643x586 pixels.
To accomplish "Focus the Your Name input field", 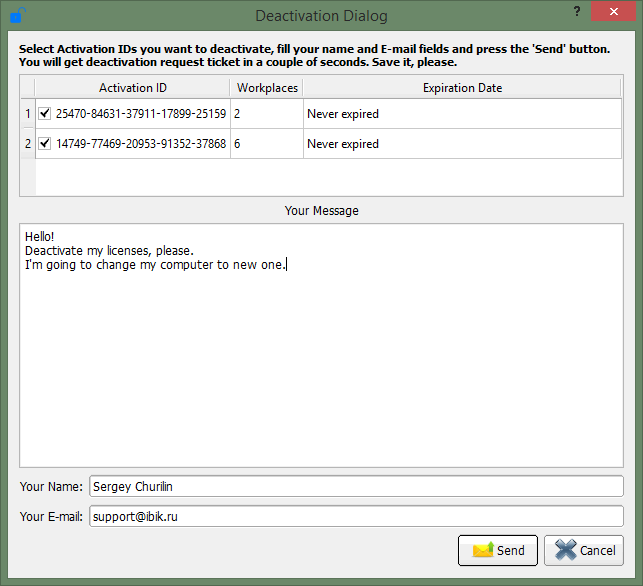I will click(356, 487).
